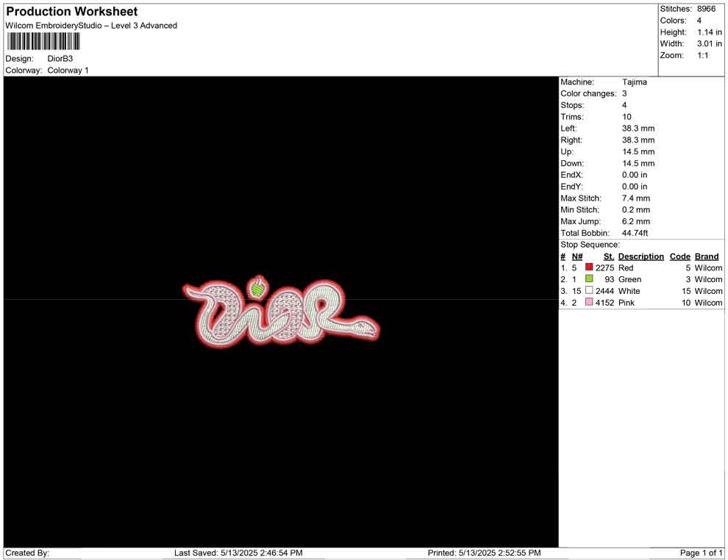Click the 'Printed: 5/13/2025 2:52:55 PM' text
This screenshot has width=728, height=560.
(x=485, y=553)
